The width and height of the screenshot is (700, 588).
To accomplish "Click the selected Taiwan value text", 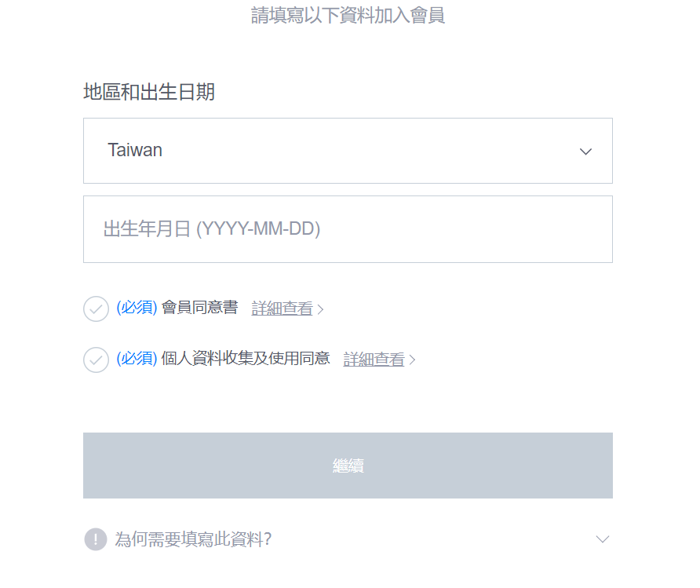I will (135, 151).
